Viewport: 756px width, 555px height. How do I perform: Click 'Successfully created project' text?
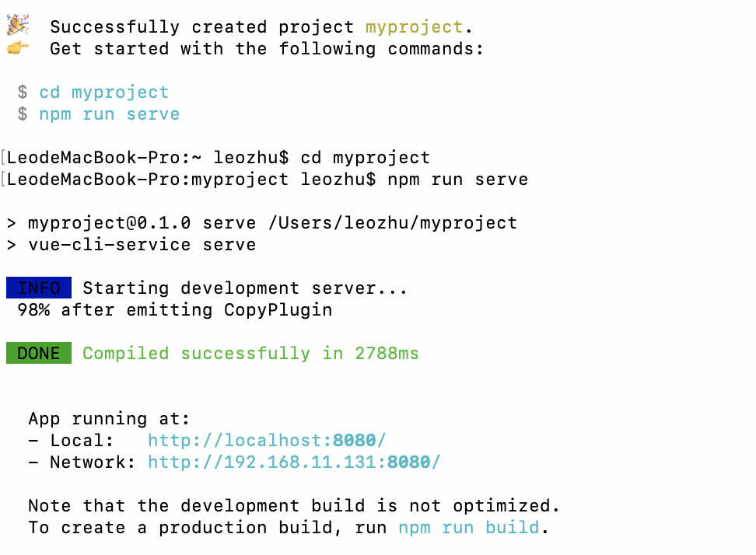pyautogui.click(x=202, y=27)
